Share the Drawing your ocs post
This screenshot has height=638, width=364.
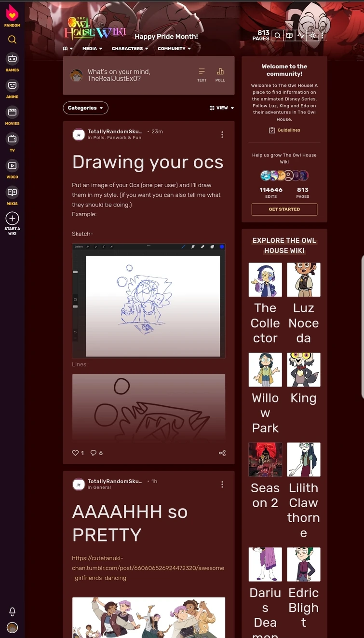(222, 453)
